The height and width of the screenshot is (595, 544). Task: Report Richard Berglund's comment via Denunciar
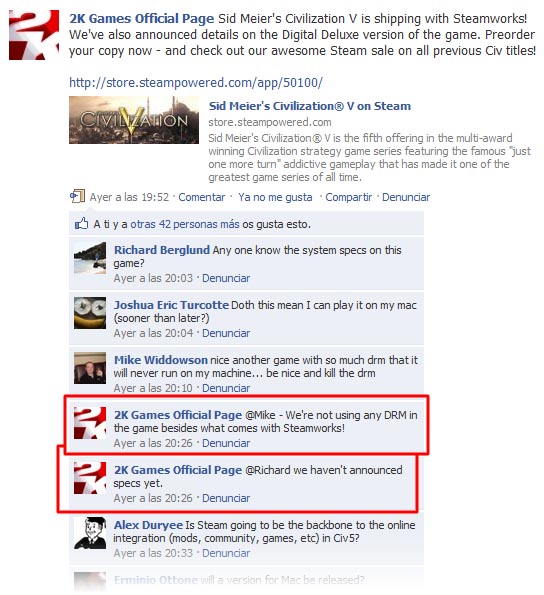(226, 278)
